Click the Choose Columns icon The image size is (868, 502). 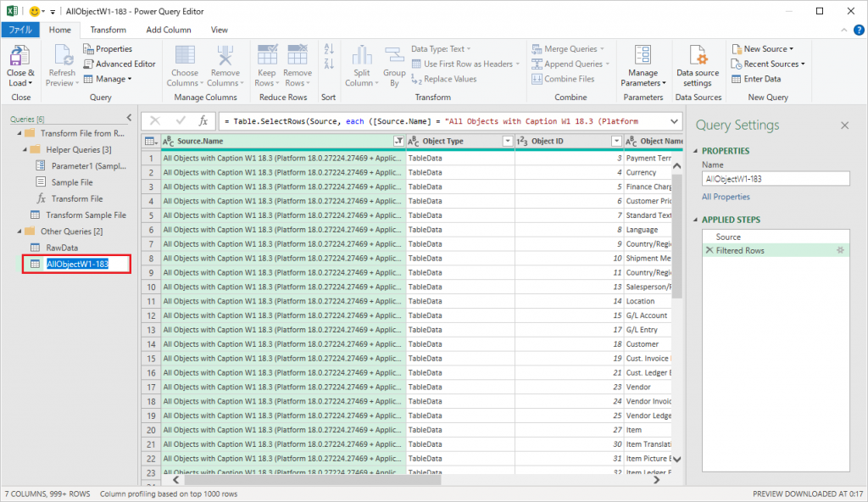(x=185, y=57)
